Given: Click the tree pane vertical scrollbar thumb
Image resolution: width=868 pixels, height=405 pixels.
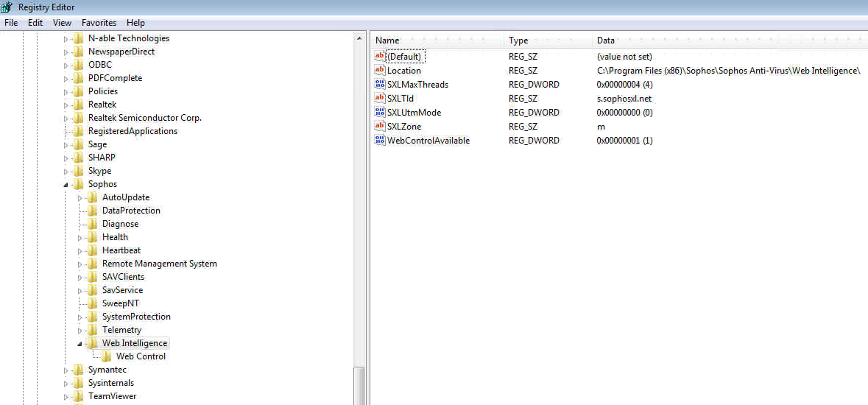Looking at the screenshot, I should point(359,386).
